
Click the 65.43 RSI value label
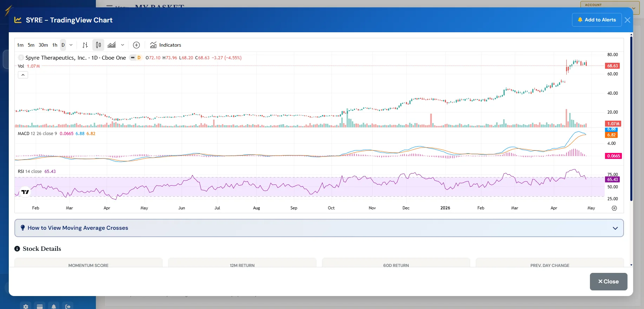(612, 179)
